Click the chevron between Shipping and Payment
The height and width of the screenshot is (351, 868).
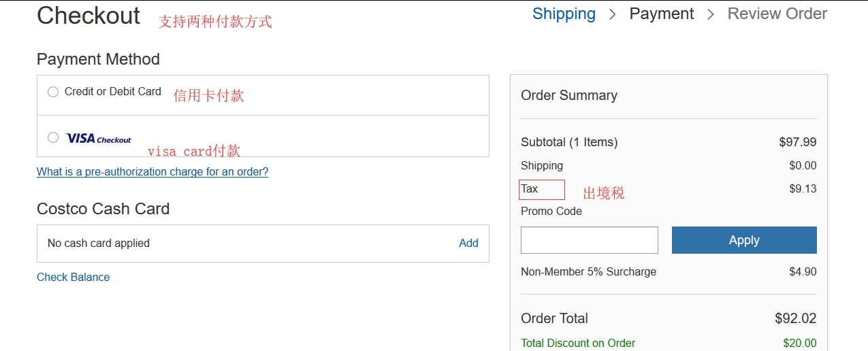point(613,14)
